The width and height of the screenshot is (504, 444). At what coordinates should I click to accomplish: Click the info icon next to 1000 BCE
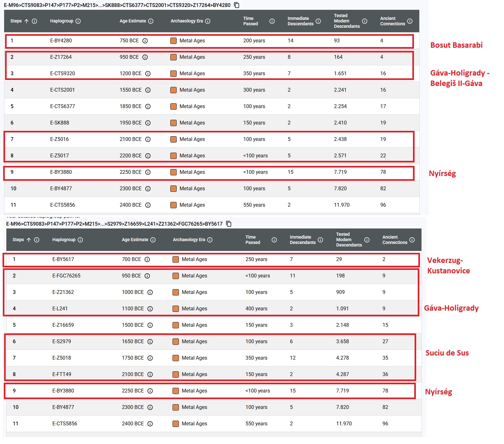tap(150, 292)
